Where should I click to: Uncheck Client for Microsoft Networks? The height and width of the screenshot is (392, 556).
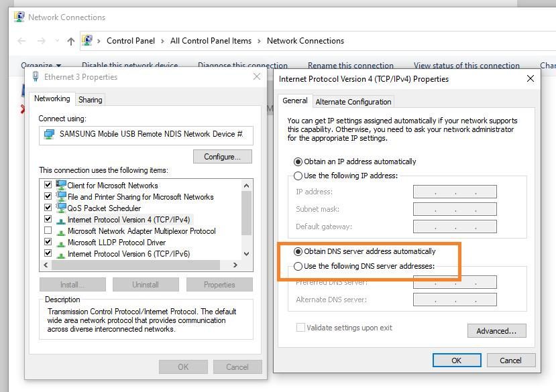point(48,185)
